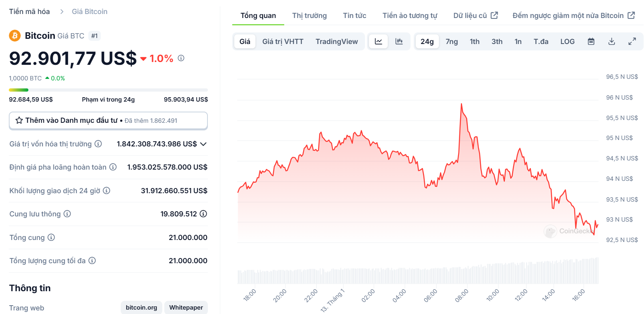Click the 92.901,77 US$ price text
The image size is (644, 314).
[x=73, y=58]
